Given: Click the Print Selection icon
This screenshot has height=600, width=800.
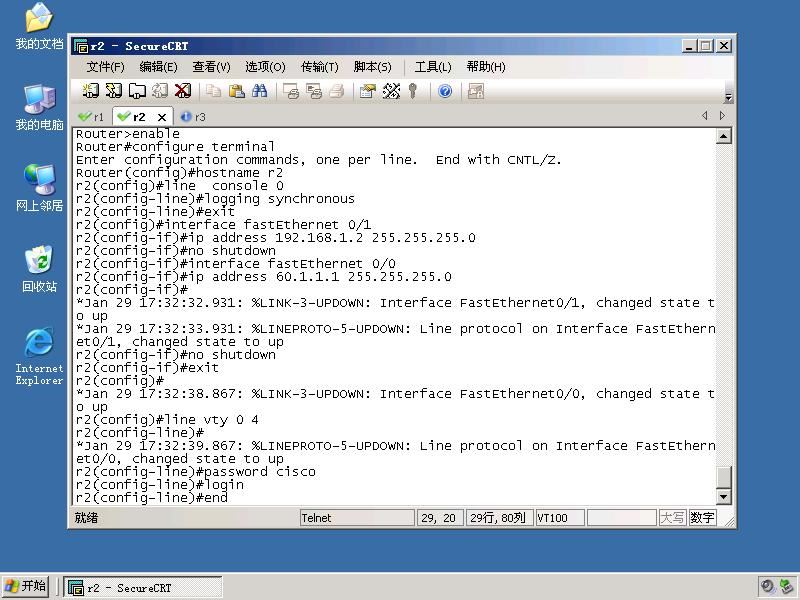Looking at the screenshot, I should coord(314,91).
